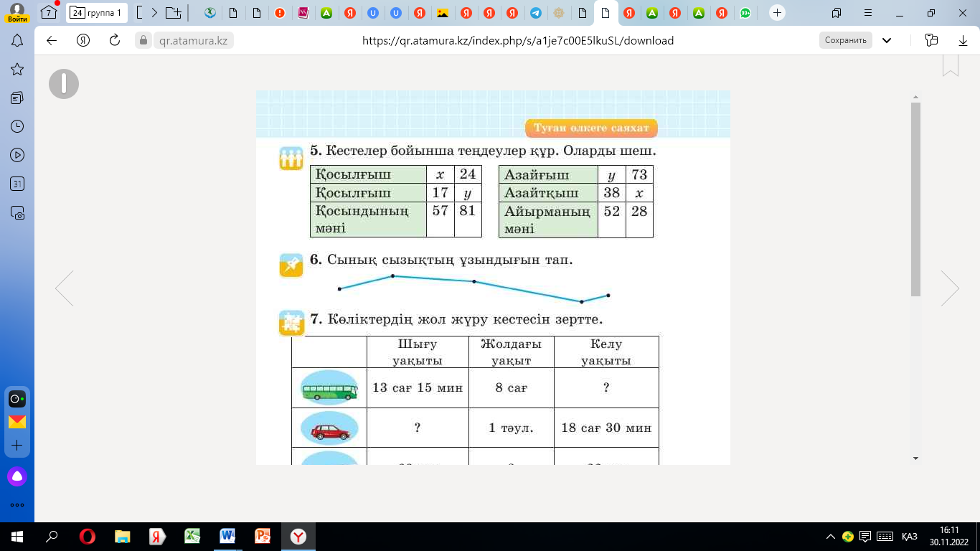Click the '18 сағ 30 мин' table cell
This screenshot has height=551, width=980.
[606, 428]
